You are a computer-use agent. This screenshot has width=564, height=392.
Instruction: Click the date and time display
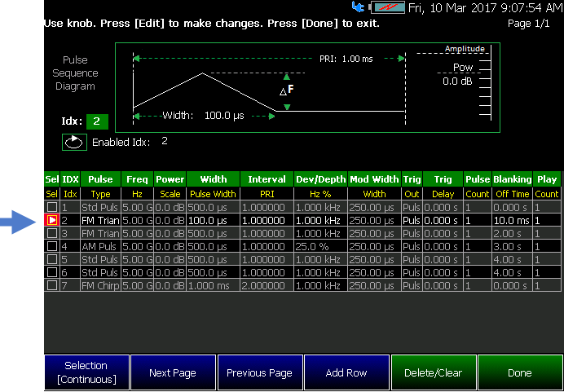[x=486, y=7]
